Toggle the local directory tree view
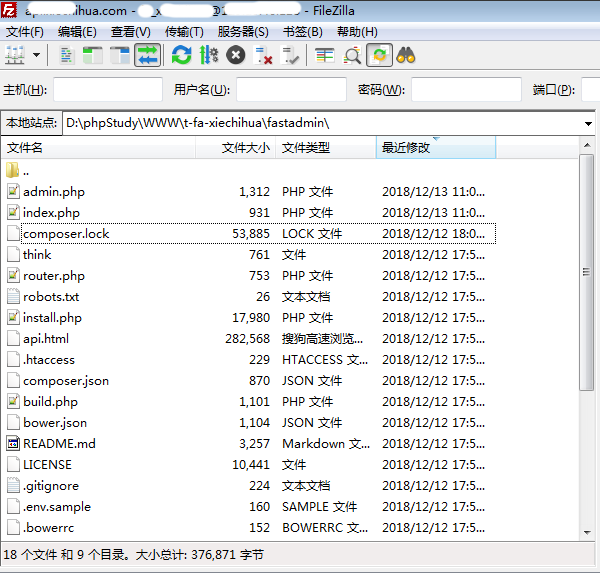 [93, 55]
